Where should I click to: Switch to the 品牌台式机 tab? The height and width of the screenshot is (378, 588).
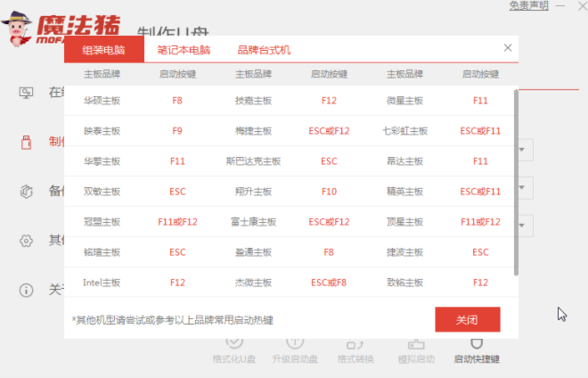pyautogui.click(x=264, y=51)
